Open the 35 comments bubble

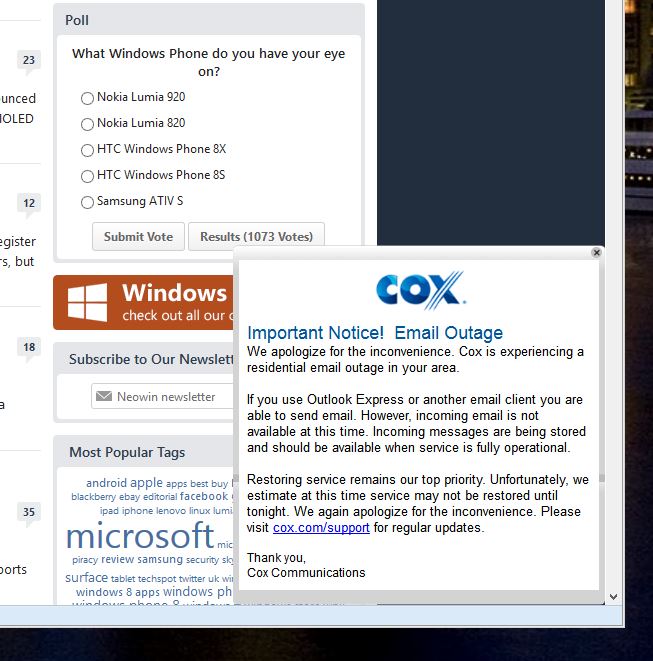[29, 513]
